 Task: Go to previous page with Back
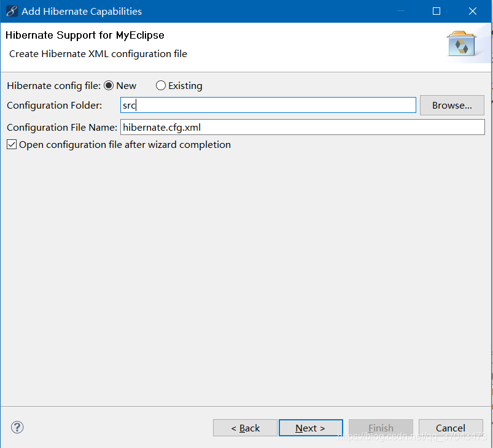(x=245, y=428)
